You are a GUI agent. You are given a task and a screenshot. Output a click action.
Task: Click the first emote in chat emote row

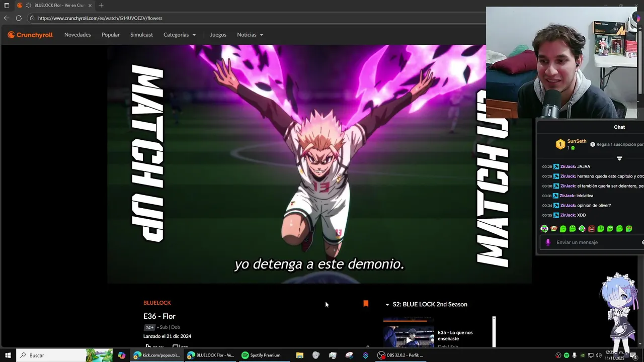click(544, 229)
